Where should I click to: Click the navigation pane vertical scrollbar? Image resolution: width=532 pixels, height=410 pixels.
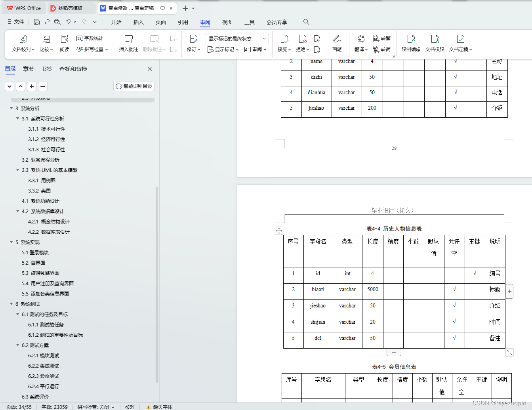[x=157, y=284]
